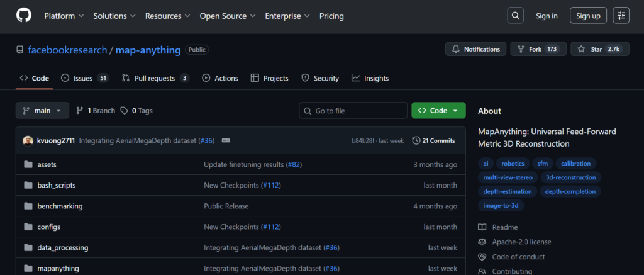Click the assets folder icon

(28, 164)
